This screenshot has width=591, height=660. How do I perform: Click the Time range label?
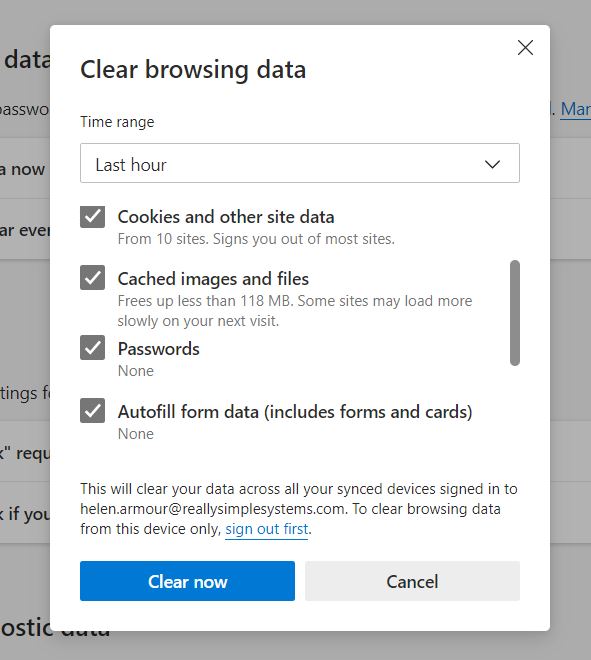[x=117, y=122]
